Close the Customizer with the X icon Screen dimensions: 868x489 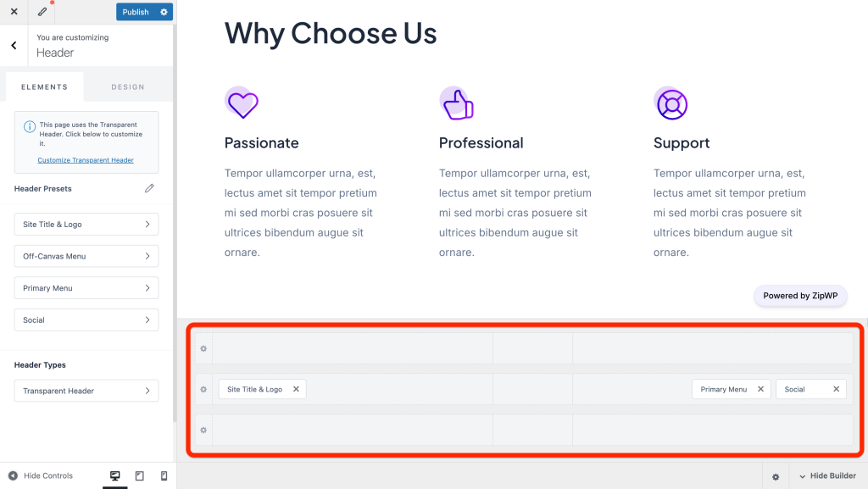click(x=14, y=12)
